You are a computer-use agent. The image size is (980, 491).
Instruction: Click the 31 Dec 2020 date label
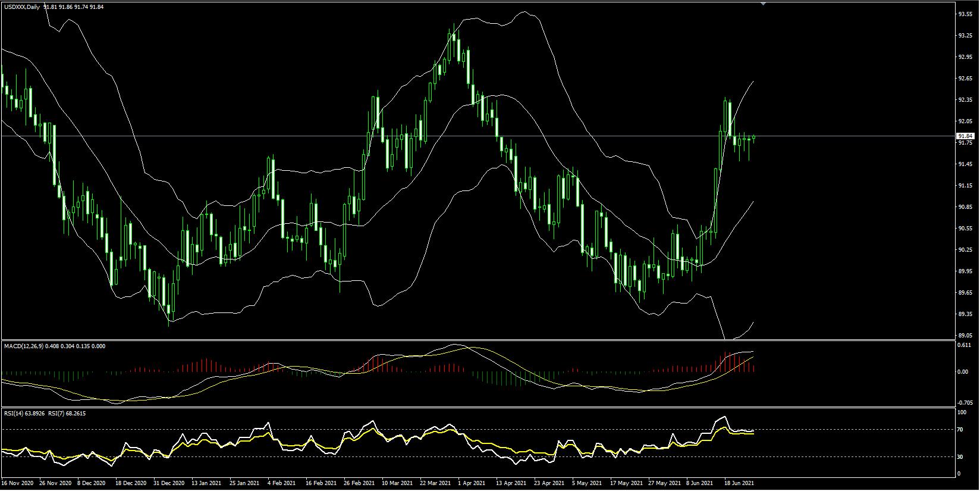[169, 483]
